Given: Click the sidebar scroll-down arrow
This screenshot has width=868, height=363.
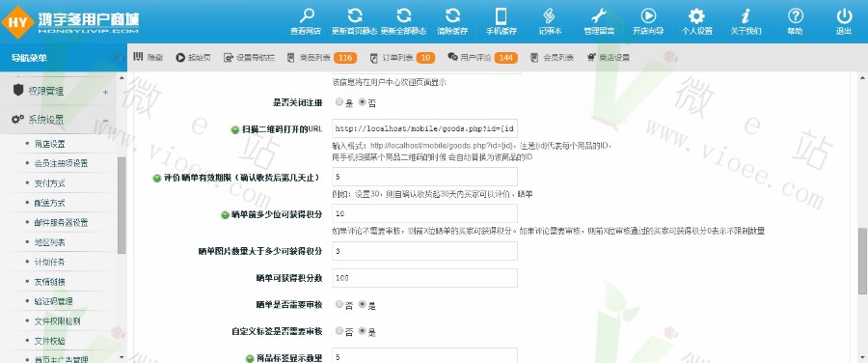Looking at the screenshot, I should click(x=122, y=358).
